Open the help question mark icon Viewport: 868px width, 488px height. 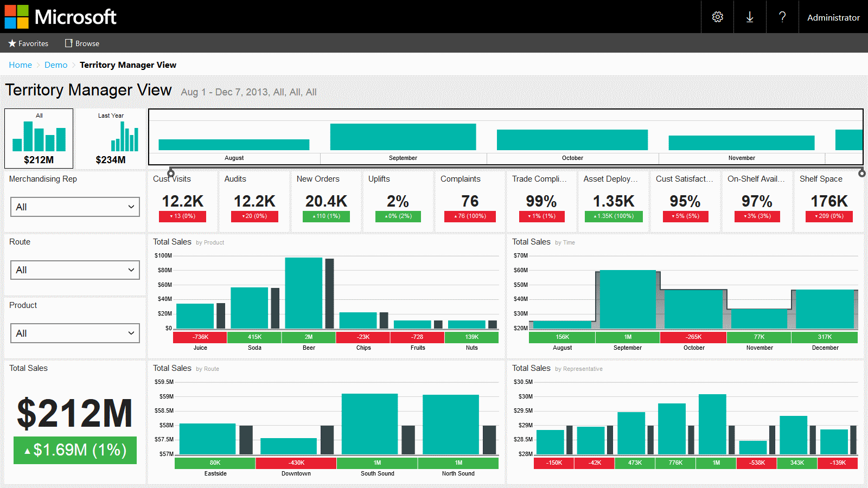tap(782, 17)
